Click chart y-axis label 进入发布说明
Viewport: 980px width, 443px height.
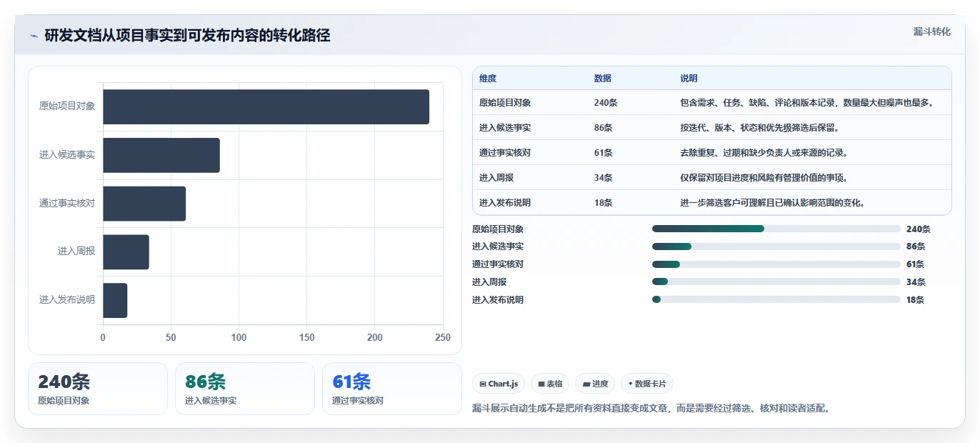(x=67, y=300)
